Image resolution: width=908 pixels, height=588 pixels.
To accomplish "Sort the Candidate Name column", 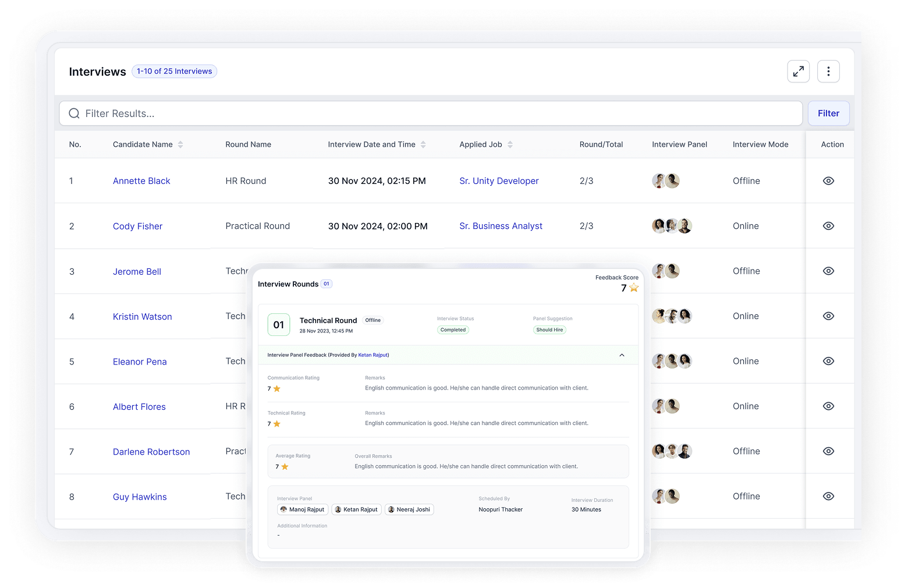I will click(181, 144).
